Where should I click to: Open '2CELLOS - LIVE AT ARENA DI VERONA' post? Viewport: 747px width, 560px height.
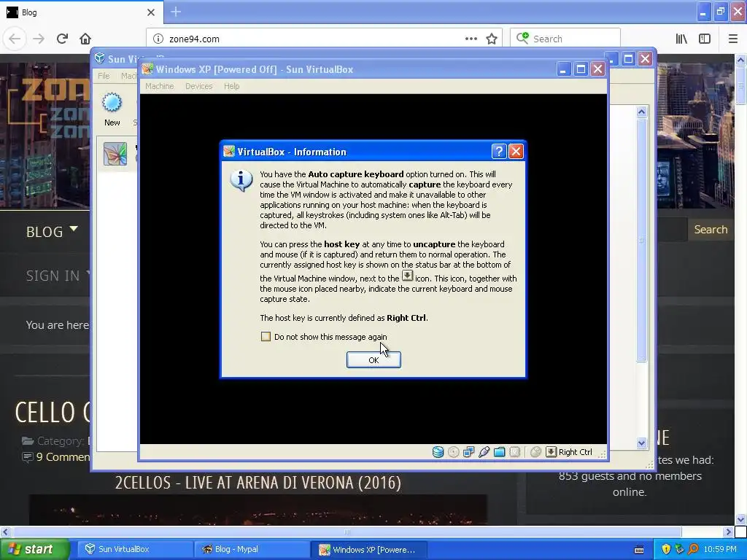coord(258,483)
